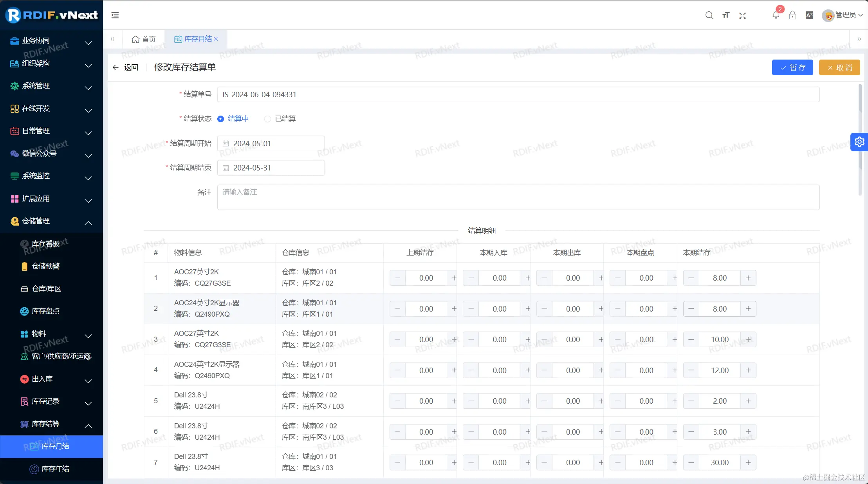
Task: Toggle fullscreen mode icon
Action: (742, 15)
